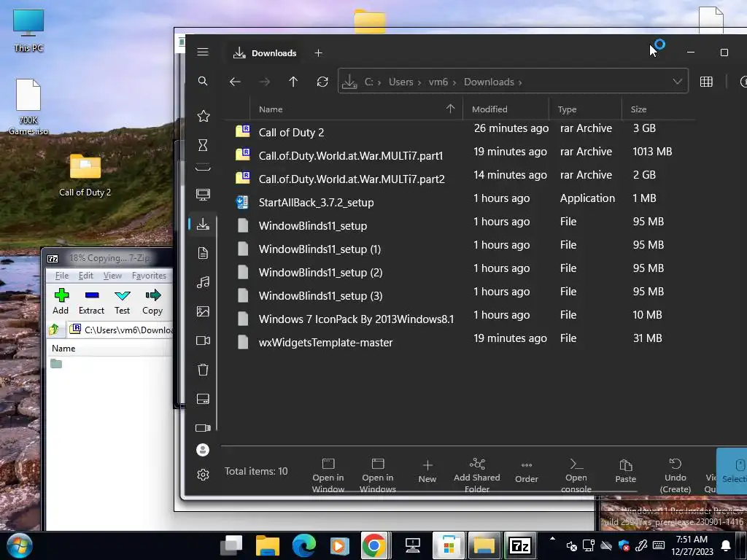Open the Windows Start orb
The width and height of the screenshot is (747, 560).
click(x=19, y=545)
